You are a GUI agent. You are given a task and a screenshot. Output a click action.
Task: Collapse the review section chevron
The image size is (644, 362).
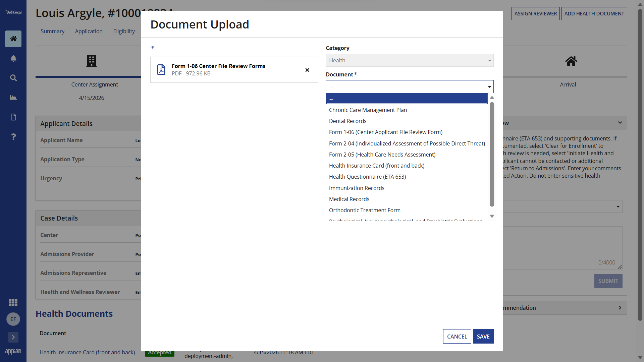tap(620, 123)
